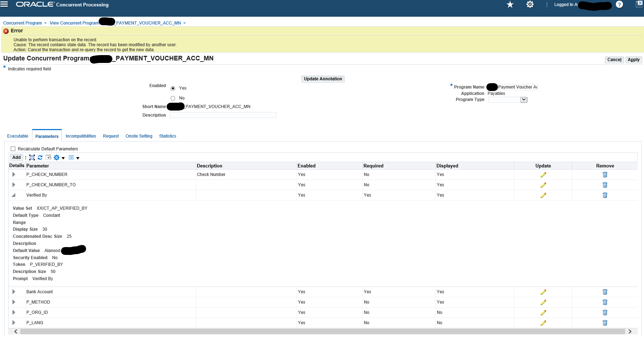This screenshot has width=644, height=337.
Task: Click the Parameter column header
Action: pyautogui.click(x=38, y=166)
